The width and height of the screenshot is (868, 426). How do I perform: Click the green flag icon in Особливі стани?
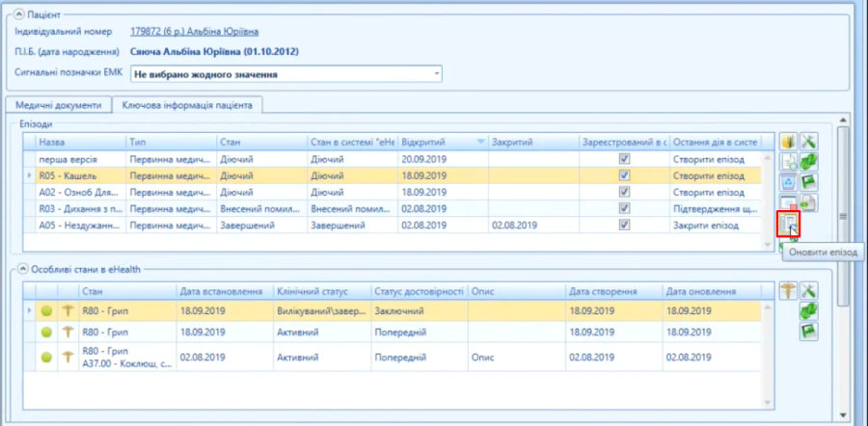pyautogui.click(x=809, y=332)
